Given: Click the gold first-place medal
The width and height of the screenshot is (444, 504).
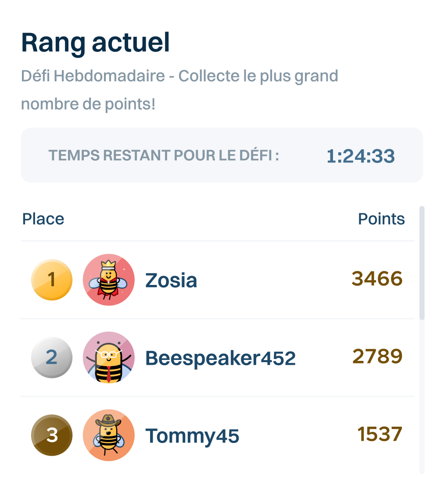Looking at the screenshot, I should [x=52, y=280].
